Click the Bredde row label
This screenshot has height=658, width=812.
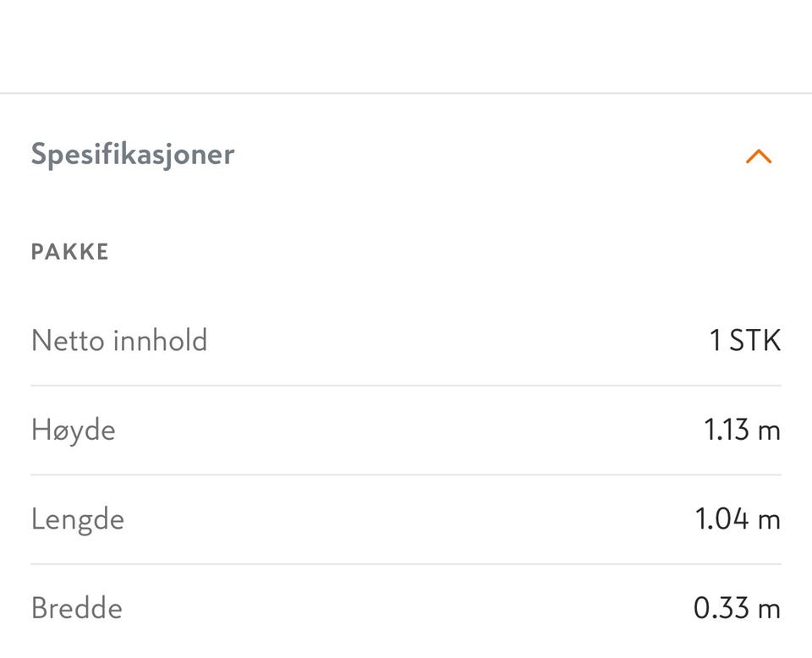(x=77, y=609)
